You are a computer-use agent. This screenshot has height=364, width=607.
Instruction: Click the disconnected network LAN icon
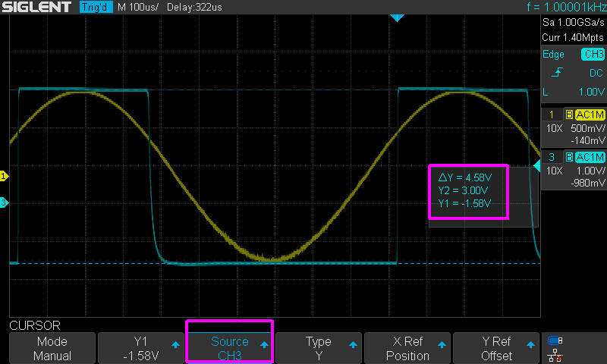tap(555, 354)
